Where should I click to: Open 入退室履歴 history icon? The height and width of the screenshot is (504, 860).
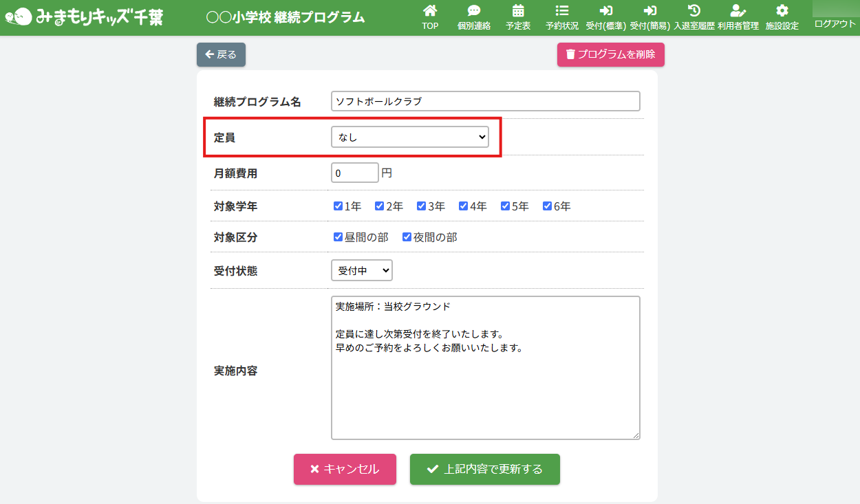694,11
